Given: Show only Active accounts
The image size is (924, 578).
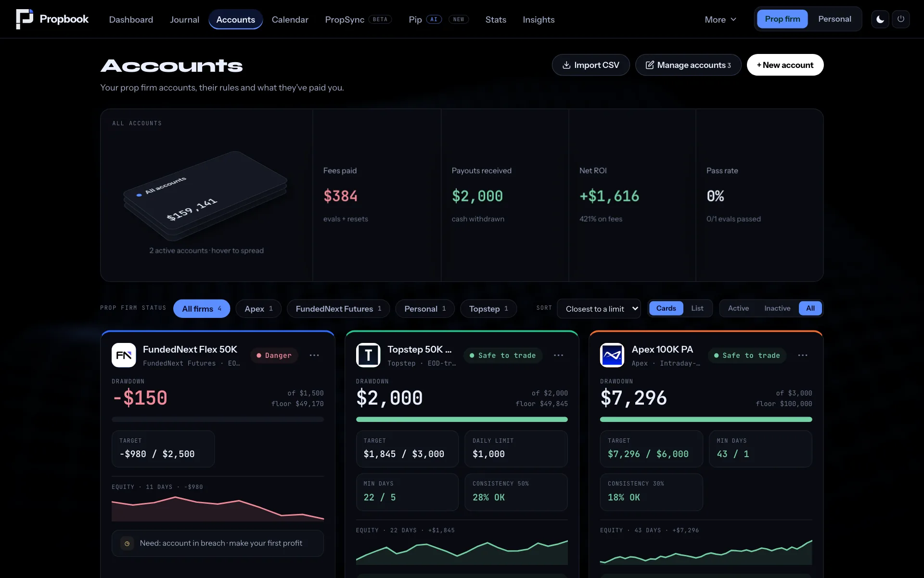Looking at the screenshot, I should click(738, 308).
